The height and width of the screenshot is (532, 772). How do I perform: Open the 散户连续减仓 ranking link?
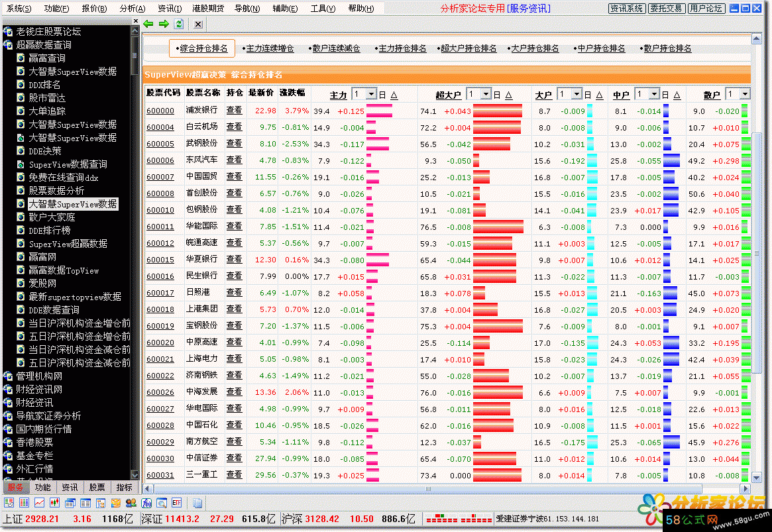(x=336, y=48)
